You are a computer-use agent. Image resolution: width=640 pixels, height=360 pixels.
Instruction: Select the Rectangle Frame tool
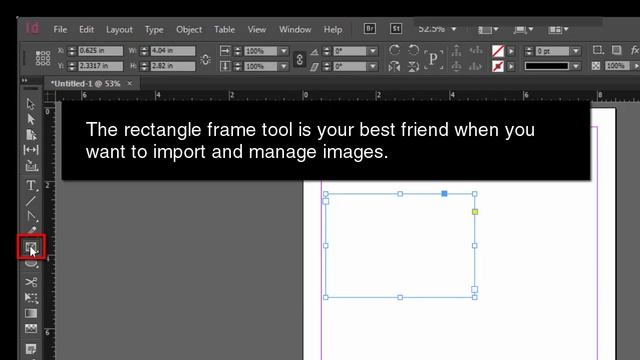click(31, 247)
